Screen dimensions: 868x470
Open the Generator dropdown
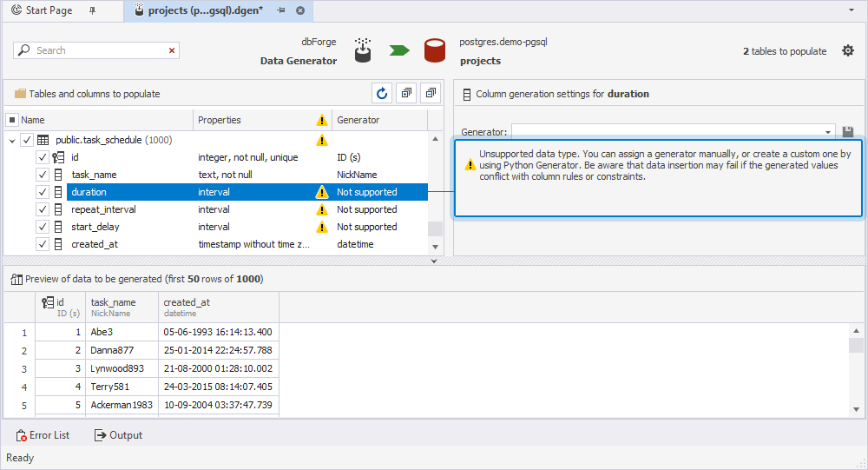click(x=827, y=132)
